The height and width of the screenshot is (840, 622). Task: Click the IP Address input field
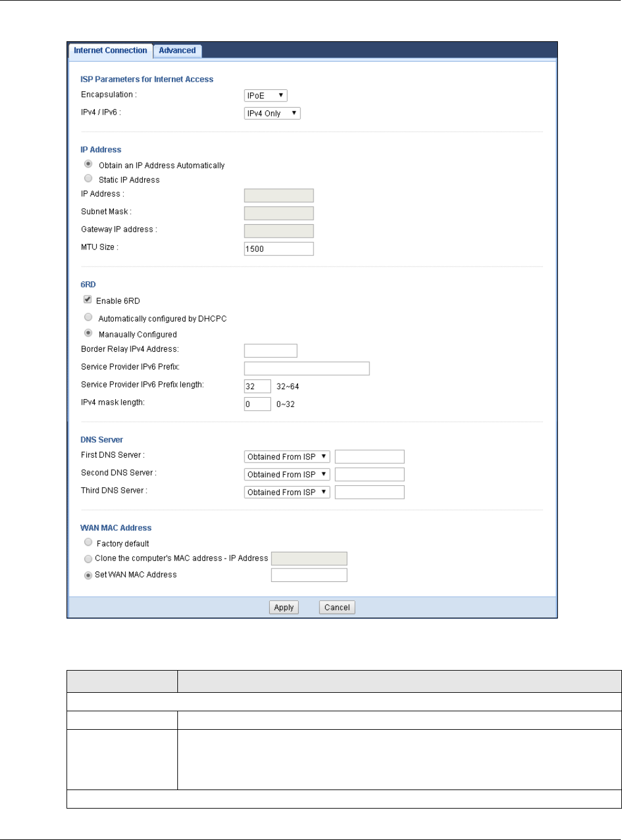pos(279,196)
